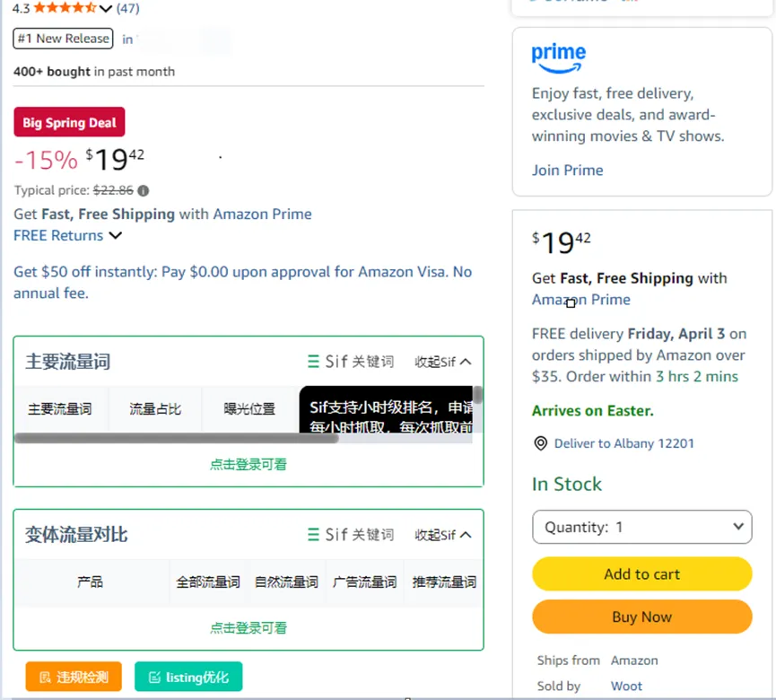Click the location pin icon near Albany
The image size is (776, 700).
540,443
